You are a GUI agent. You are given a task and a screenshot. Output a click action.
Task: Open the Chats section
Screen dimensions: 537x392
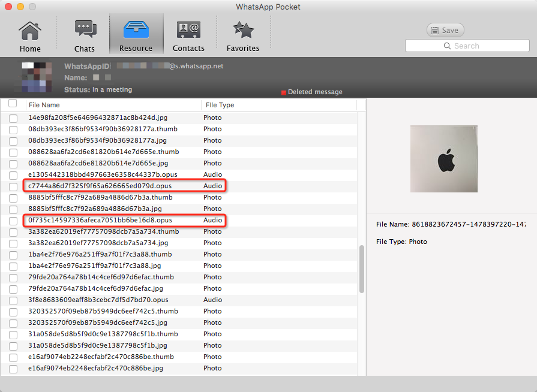(x=85, y=37)
